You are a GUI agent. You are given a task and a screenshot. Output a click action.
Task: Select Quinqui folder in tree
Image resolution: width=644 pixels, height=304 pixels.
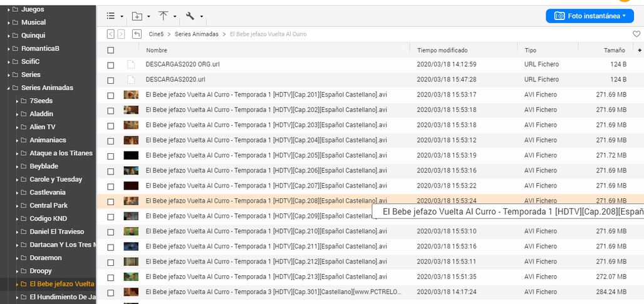click(33, 35)
